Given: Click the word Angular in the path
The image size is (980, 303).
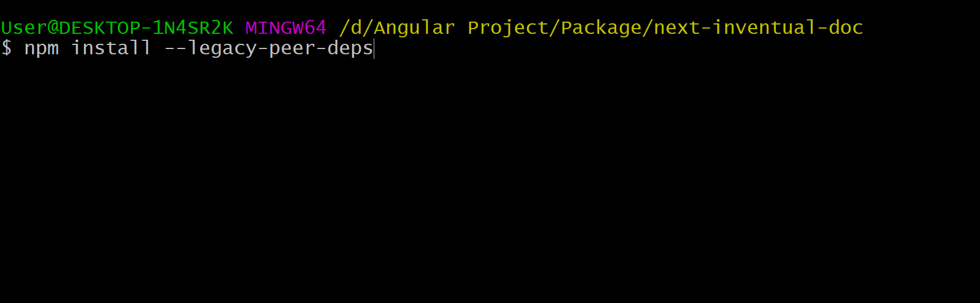Looking at the screenshot, I should tap(415, 28).
